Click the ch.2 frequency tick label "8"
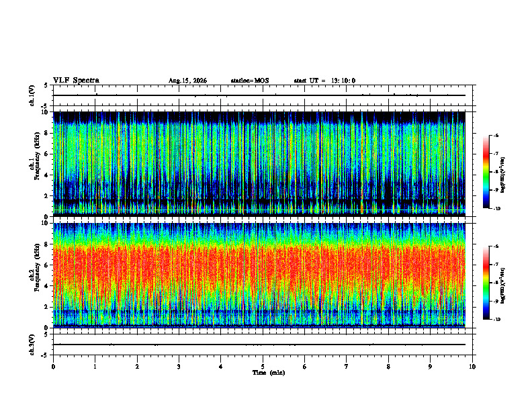This screenshot has height=411, width=532. (x=47, y=244)
